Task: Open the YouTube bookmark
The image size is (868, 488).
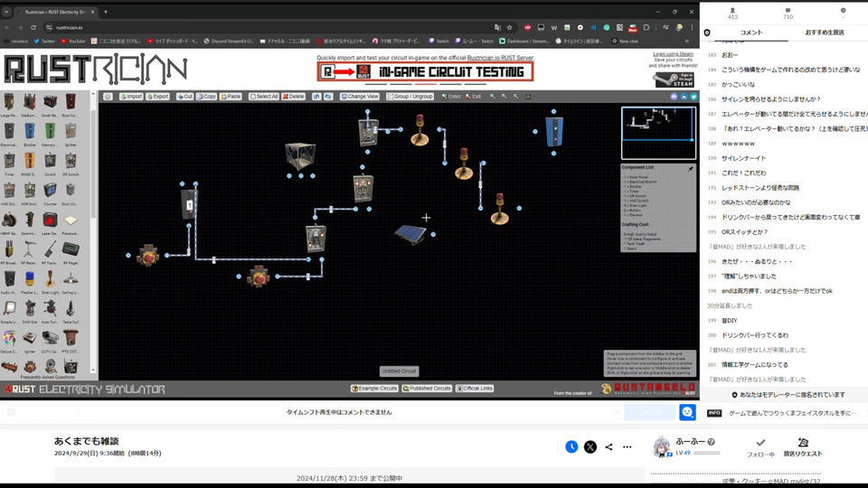Action: click(72, 41)
